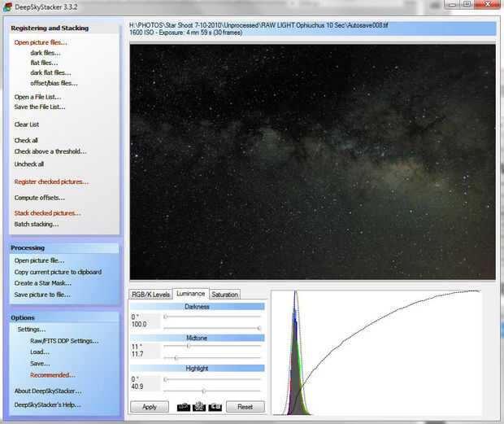Open the Raw/FITS DDP Settings
Screen dimensions: 504x424
(x=64, y=341)
